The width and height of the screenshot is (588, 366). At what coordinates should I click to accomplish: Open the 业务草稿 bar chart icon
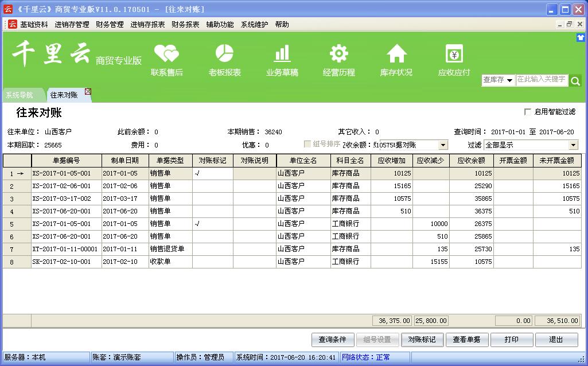click(282, 54)
